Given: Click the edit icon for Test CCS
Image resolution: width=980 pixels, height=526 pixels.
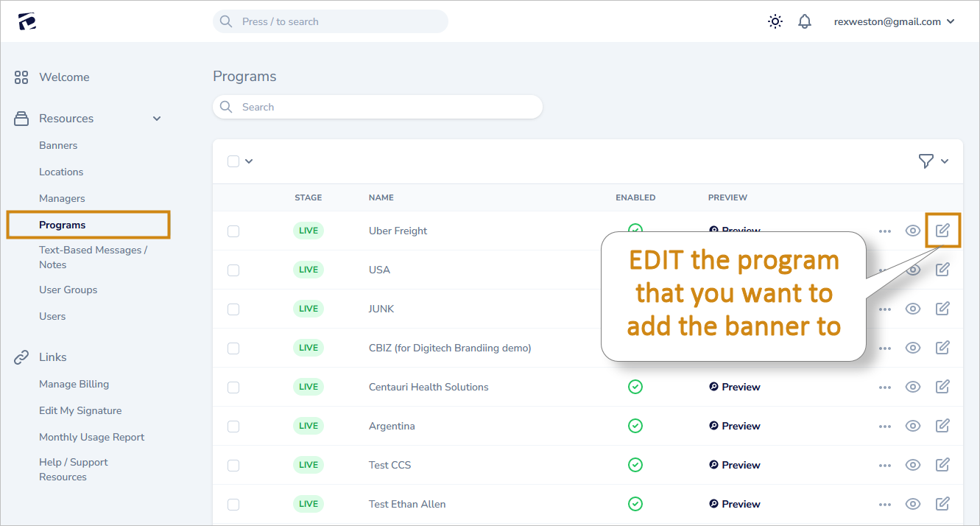Looking at the screenshot, I should click(x=942, y=465).
